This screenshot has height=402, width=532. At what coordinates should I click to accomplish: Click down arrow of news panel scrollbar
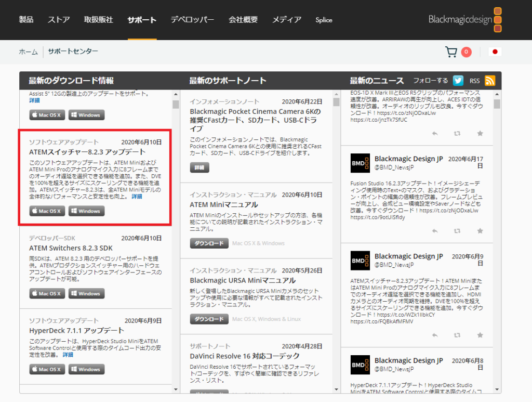click(x=497, y=390)
